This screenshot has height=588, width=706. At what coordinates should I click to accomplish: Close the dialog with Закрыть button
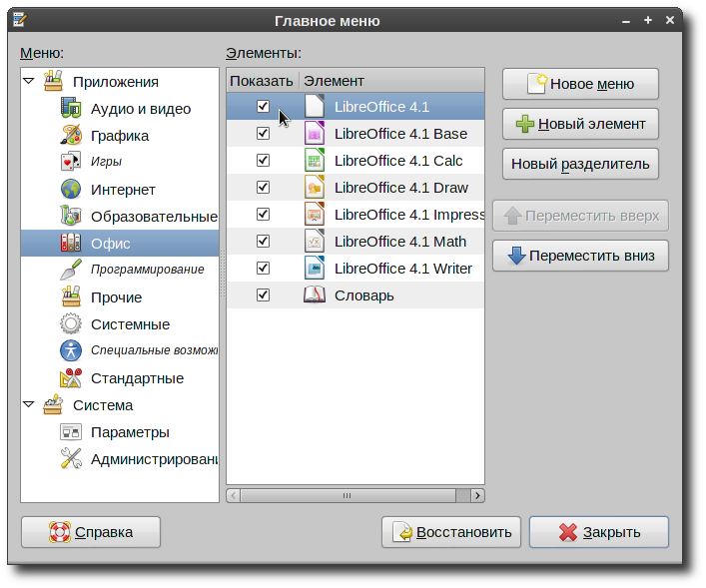pyautogui.click(x=599, y=532)
